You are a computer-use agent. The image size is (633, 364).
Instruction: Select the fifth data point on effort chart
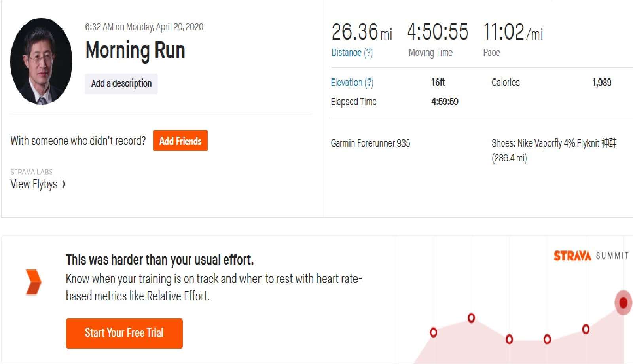click(x=586, y=329)
